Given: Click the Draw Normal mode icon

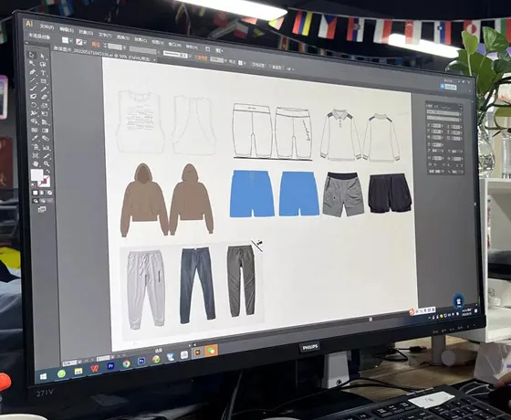Looking at the screenshot, I should (36, 201).
